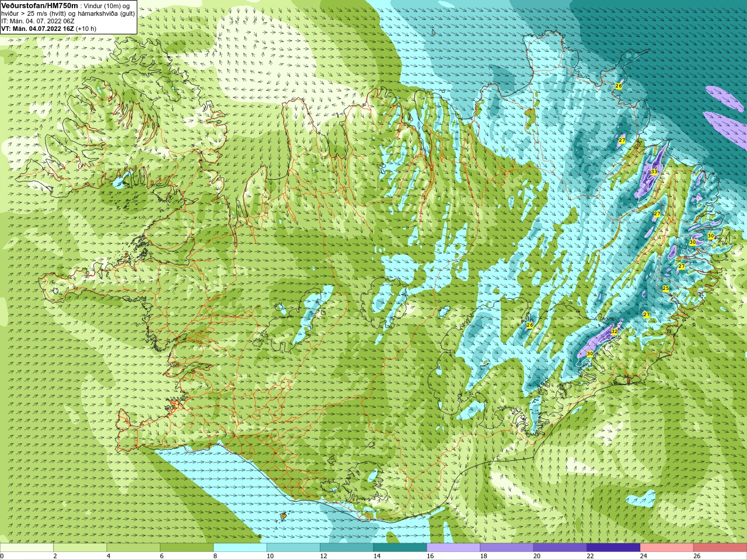Viewport: 747px width, 560px height.
Task: Pick the turquoise 10–12 m/s legend swatch
Action: pos(294,548)
